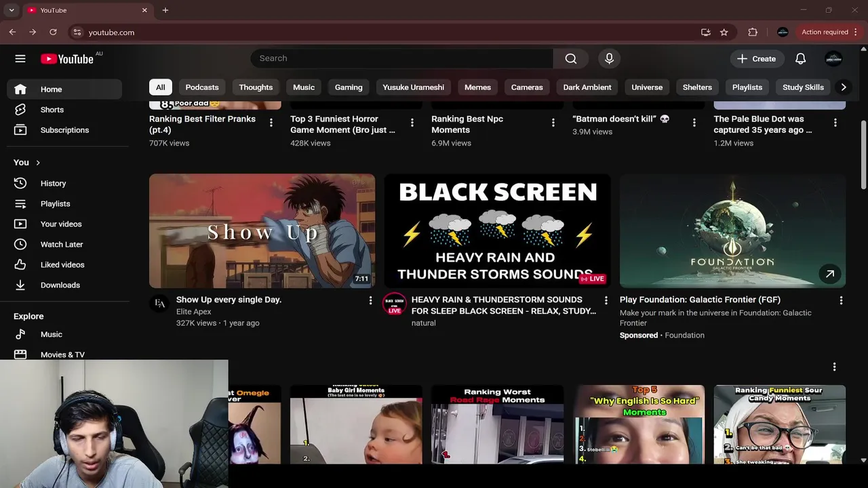Select the Study Skills chip

point(803,87)
